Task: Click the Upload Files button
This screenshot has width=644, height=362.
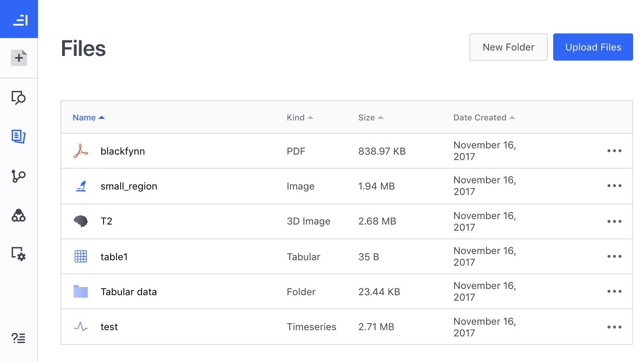Action: (x=593, y=47)
